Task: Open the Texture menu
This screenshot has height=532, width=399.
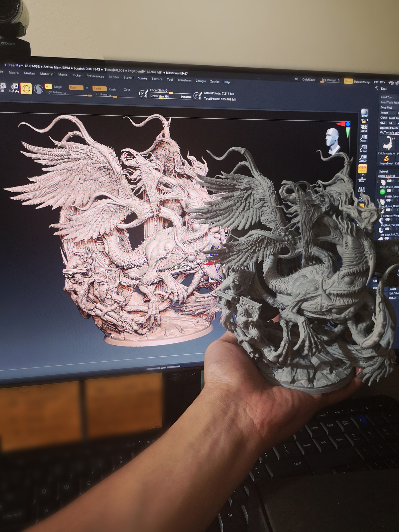Action: click(x=157, y=79)
